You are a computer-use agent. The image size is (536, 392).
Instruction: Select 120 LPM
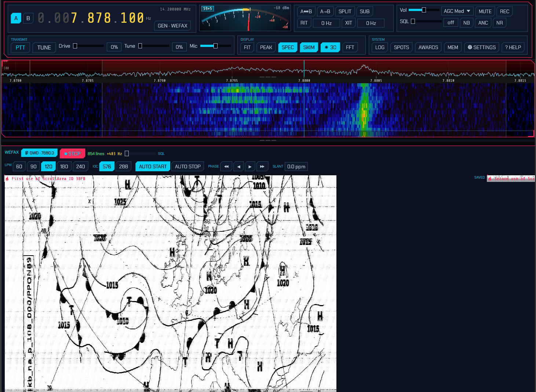[48, 166]
